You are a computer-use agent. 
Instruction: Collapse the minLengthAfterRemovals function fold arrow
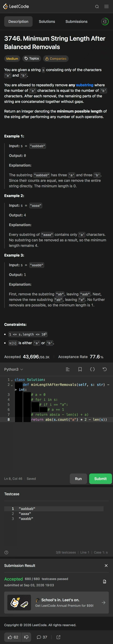(12, 385)
